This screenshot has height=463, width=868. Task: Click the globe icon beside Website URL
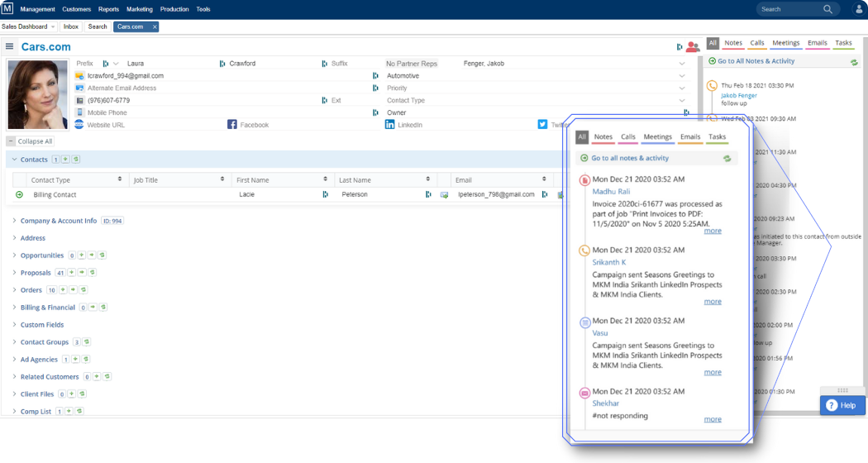[79, 125]
